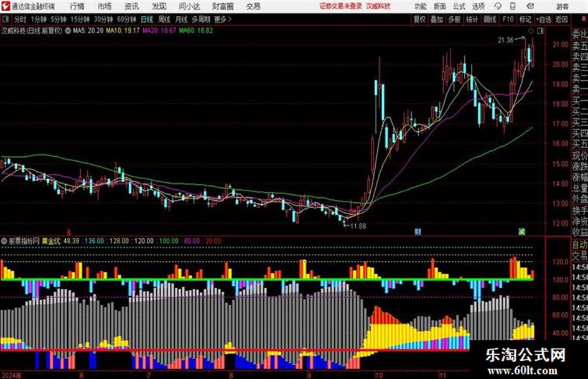Screen dimensions: 588x379
Task: Switch to the 15分钟 period tab
Action: pyautogui.click(x=80, y=19)
